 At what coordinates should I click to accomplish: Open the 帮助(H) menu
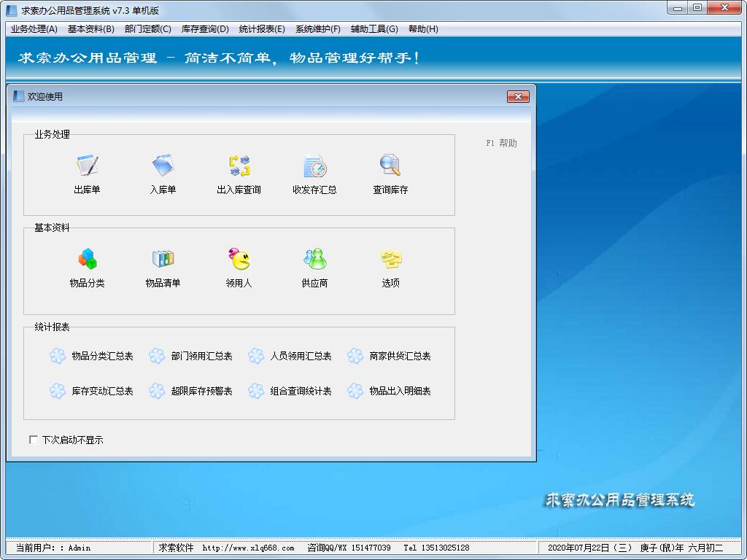[x=423, y=29]
